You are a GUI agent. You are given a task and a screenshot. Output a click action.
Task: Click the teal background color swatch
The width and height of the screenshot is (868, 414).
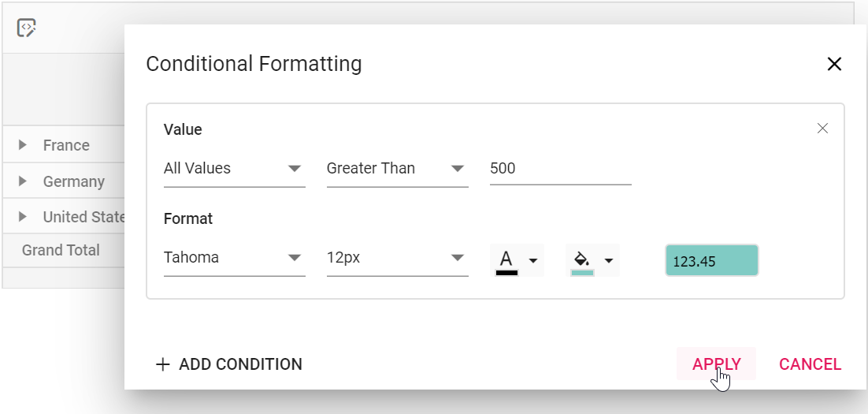coord(582,273)
